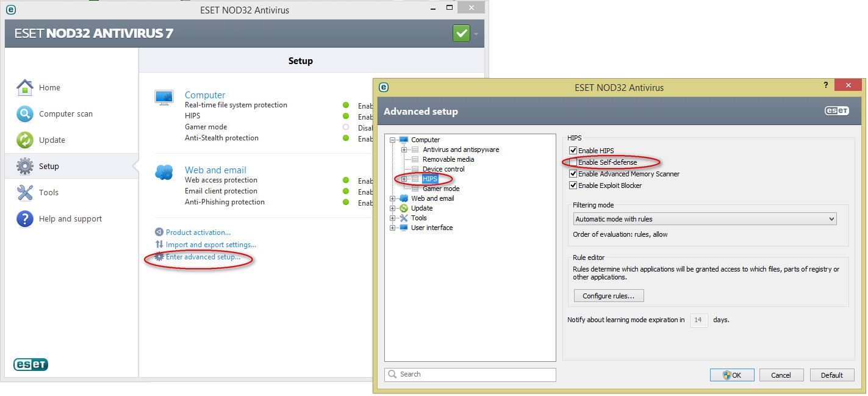Click the Home house icon in sidebar

click(x=24, y=87)
